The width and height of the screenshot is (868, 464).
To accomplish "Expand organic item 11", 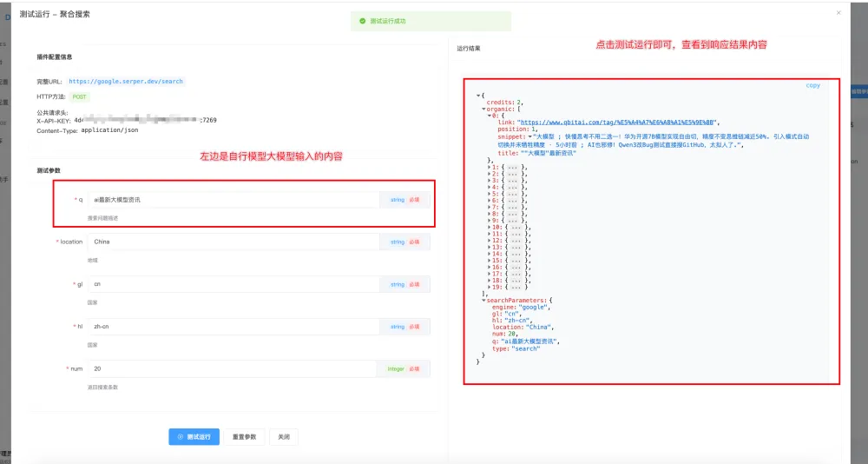I will [x=490, y=234].
